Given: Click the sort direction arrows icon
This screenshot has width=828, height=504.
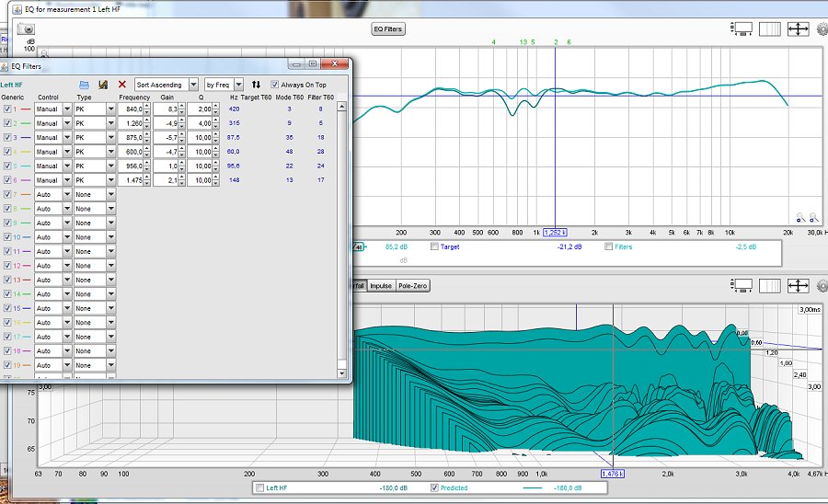Looking at the screenshot, I should coord(256,85).
